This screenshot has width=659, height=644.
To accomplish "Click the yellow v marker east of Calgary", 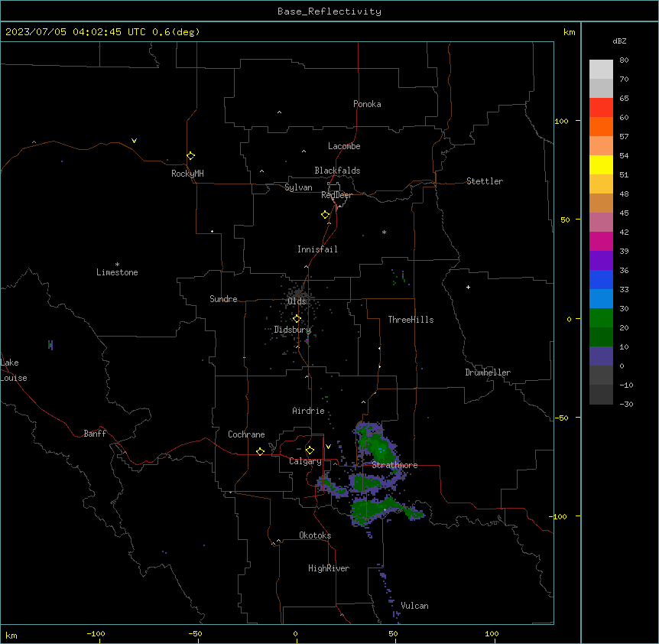I will coord(328,447).
